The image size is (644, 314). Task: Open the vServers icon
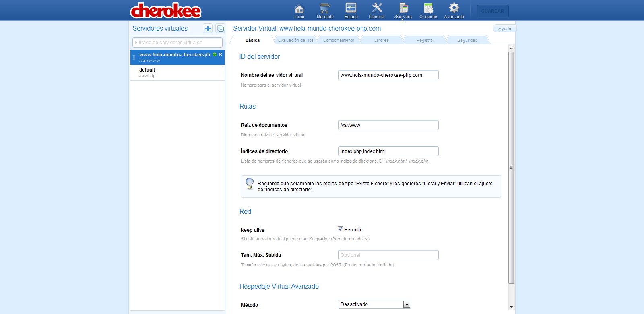[402, 10]
